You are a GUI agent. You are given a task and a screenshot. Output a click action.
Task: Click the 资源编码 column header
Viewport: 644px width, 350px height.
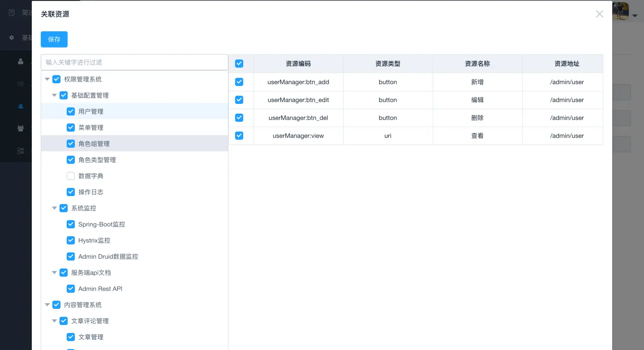(x=298, y=63)
